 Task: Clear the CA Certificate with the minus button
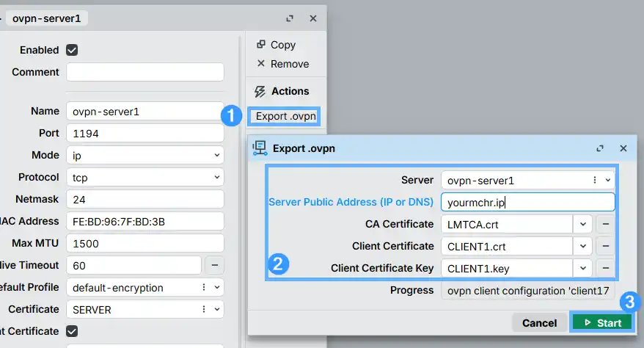pos(605,224)
